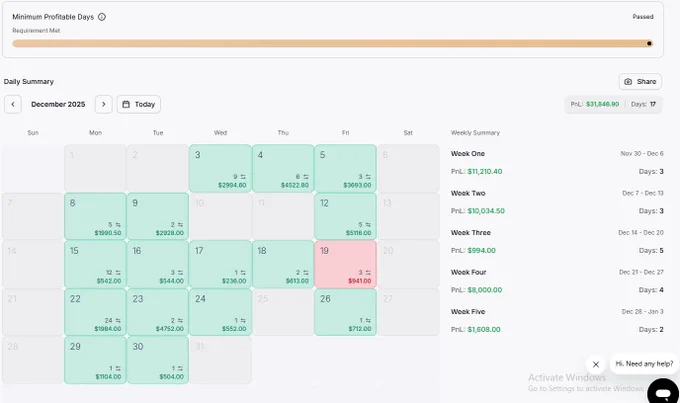
Task: Select the December 17 day cell
Action: click(x=220, y=264)
